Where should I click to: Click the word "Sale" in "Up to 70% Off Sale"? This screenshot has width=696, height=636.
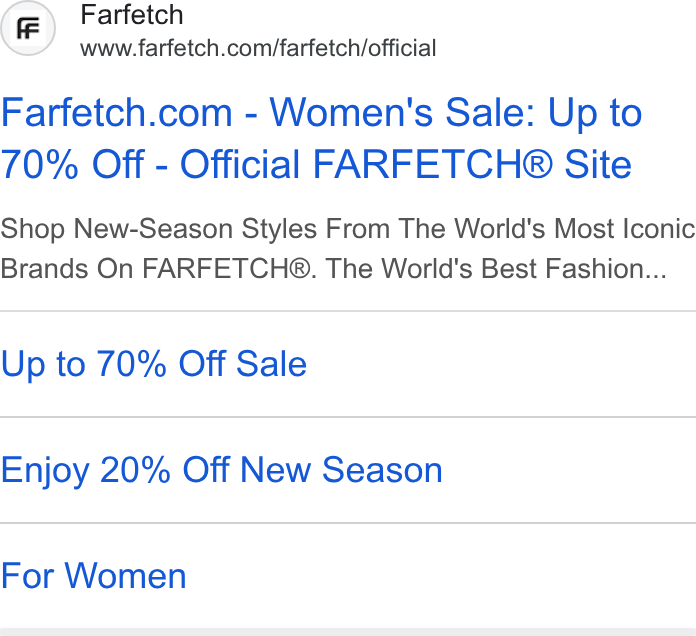click(x=271, y=364)
